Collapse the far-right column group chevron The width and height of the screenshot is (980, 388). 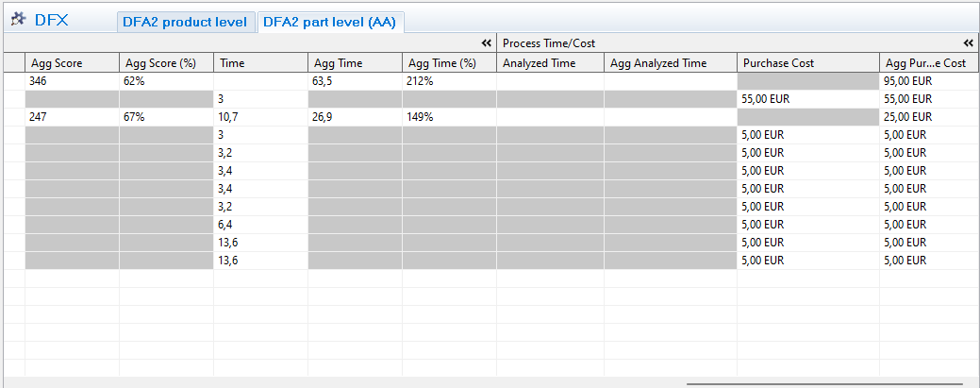[x=968, y=43]
